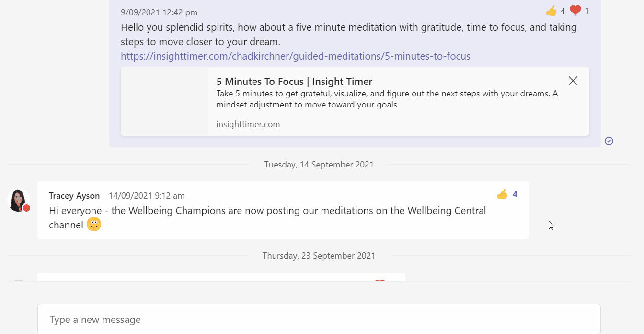644x334 pixels.
Task: Open the "5 Minutes To Focus | Insight Timer" title
Action: 294,82
